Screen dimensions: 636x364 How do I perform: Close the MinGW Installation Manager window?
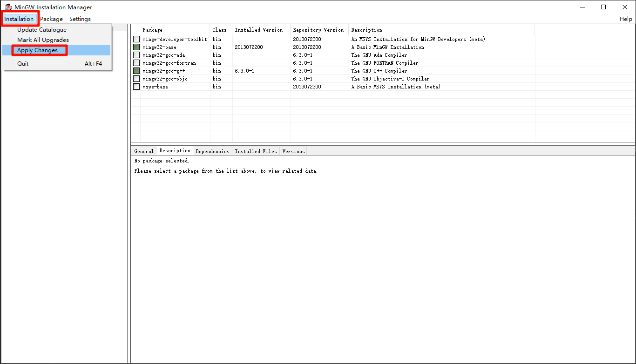point(625,7)
